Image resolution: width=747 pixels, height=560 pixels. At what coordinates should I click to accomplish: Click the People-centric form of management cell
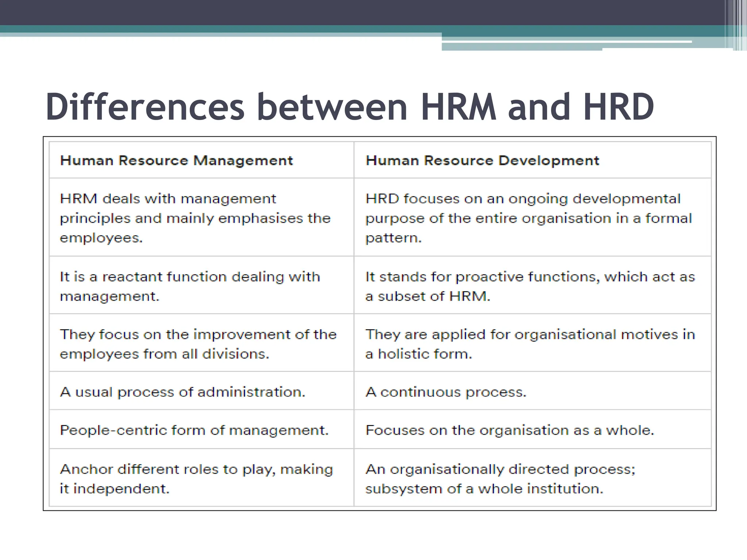(x=194, y=430)
